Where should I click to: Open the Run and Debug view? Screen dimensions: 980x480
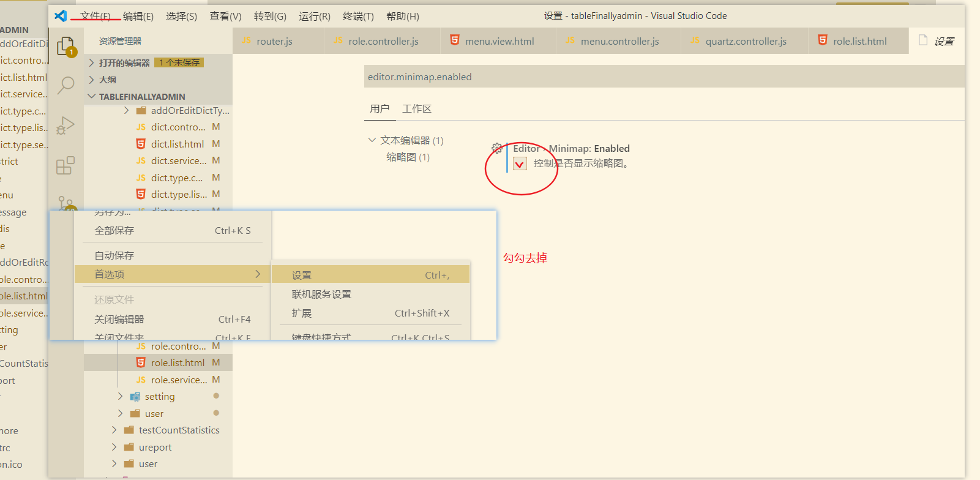pos(65,126)
